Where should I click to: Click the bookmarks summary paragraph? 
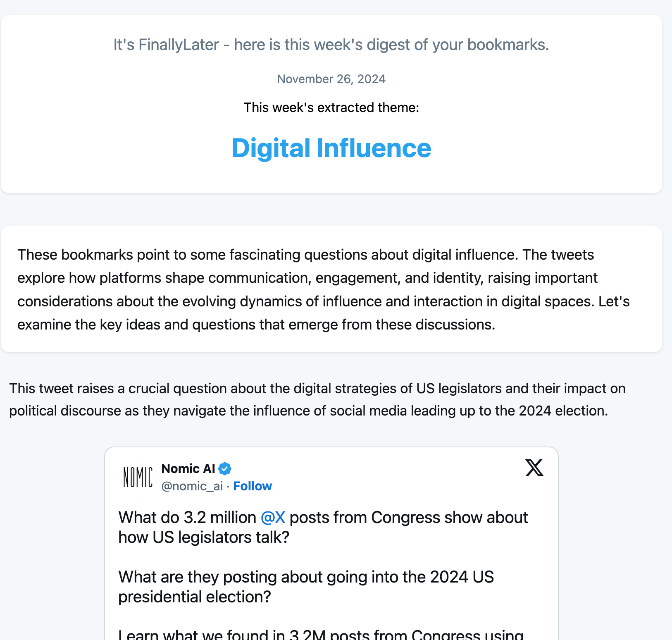[324, 289]
